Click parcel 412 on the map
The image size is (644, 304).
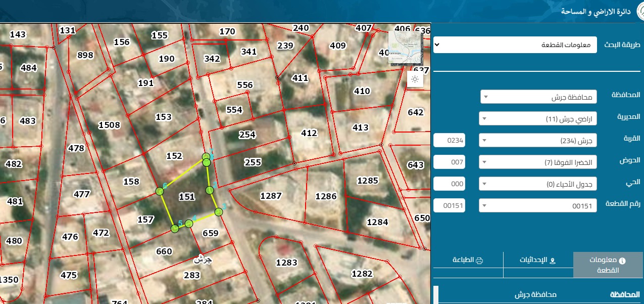(x=309, y=133)
